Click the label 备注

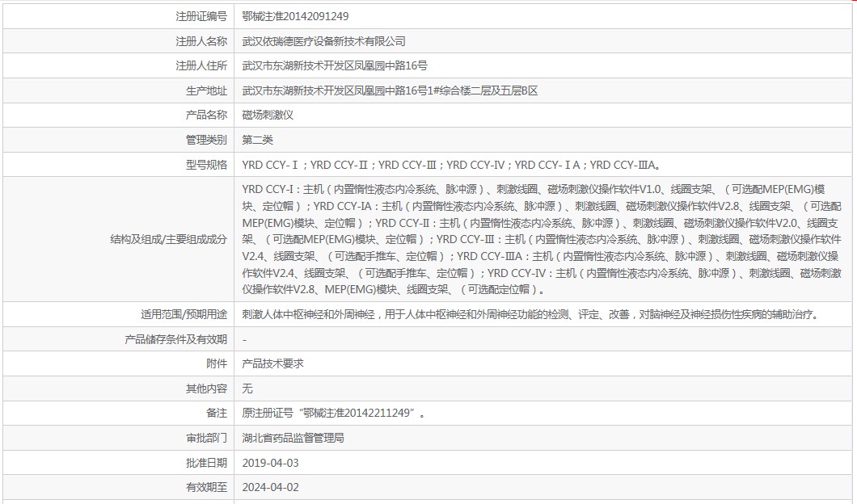tap(217, 414)
